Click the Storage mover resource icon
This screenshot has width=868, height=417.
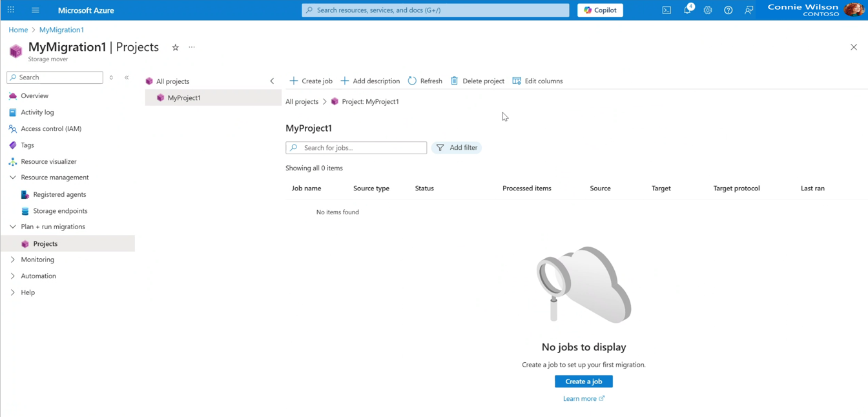coord(15,51)
